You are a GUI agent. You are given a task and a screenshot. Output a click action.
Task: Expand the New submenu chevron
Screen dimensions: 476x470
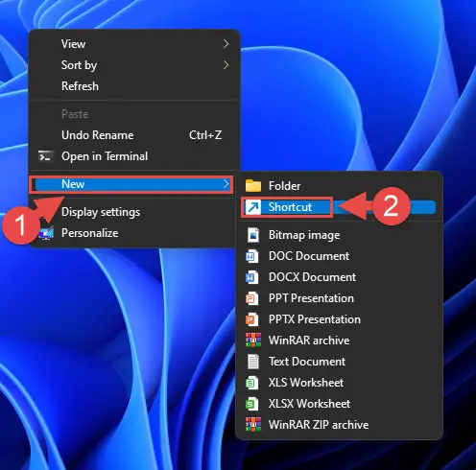pyautogui.click(x=226, y=184)
